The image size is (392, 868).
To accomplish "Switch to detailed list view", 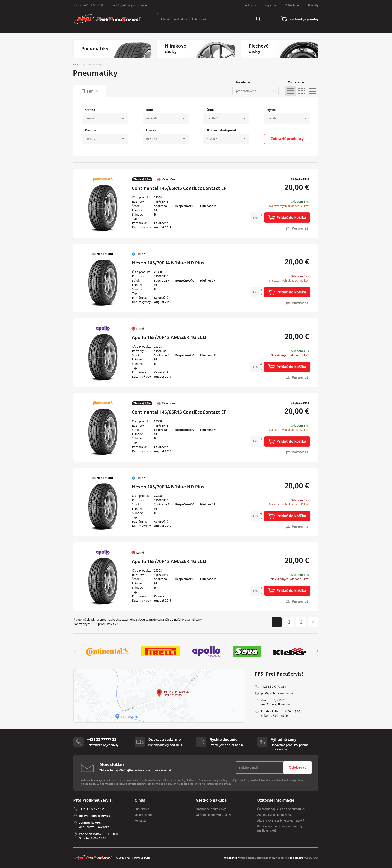I will 291,91.
